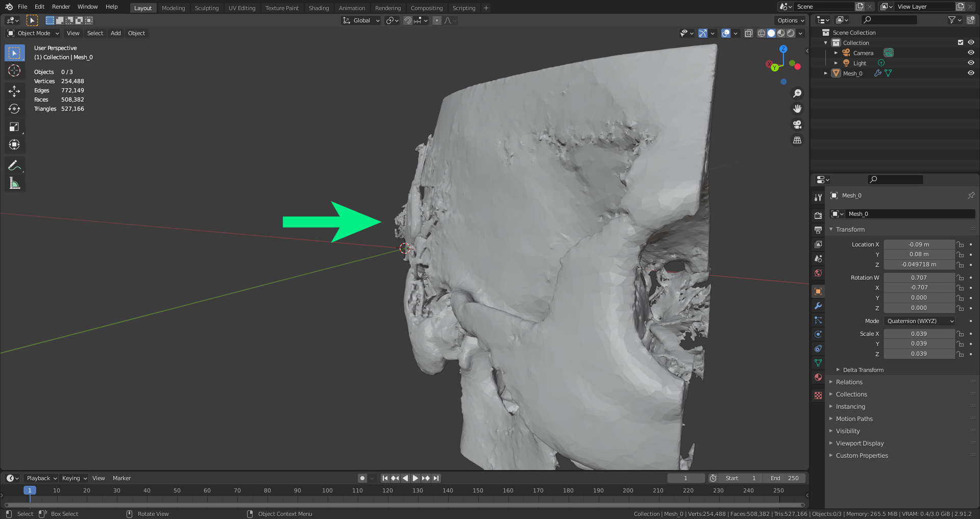Switch to the Sculpting workspace tab
980x519 pixels.
(206, 8)
